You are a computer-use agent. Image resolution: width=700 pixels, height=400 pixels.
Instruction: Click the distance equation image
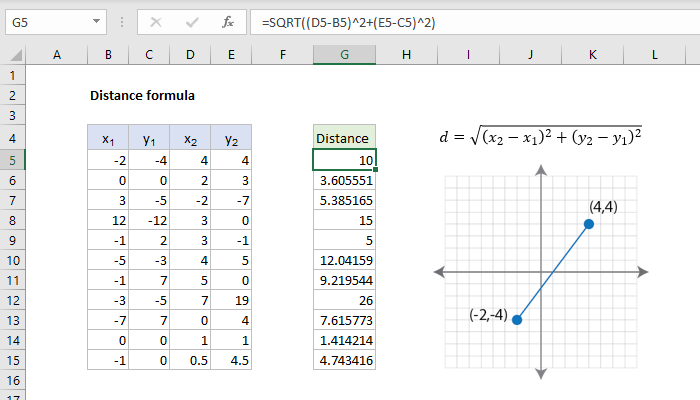(539, 135)
